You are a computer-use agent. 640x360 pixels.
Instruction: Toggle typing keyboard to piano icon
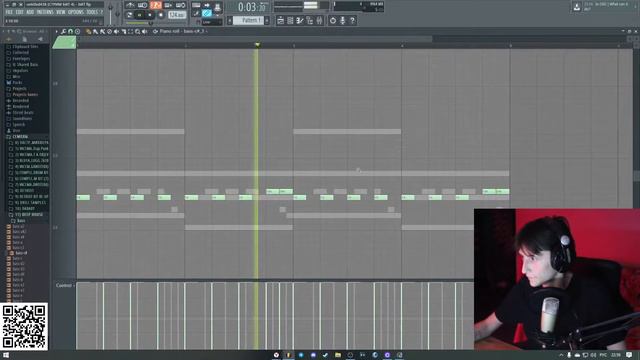click(196, 5)
